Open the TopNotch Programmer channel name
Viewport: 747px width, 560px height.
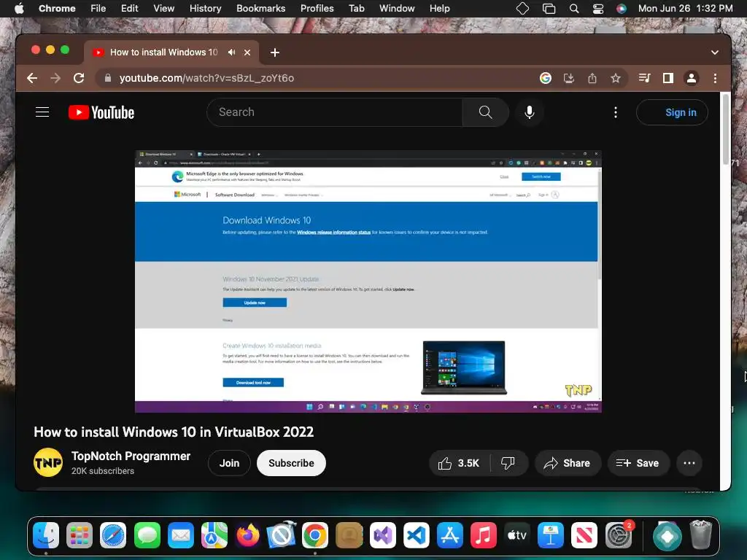(131, 456)
